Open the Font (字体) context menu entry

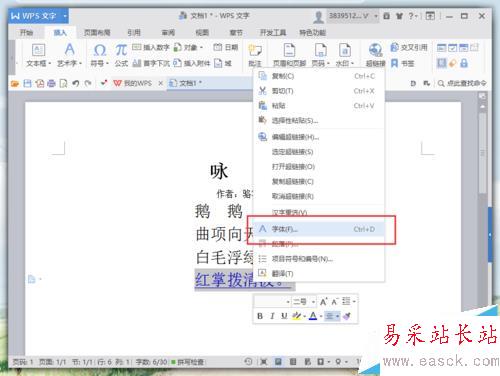319,229
